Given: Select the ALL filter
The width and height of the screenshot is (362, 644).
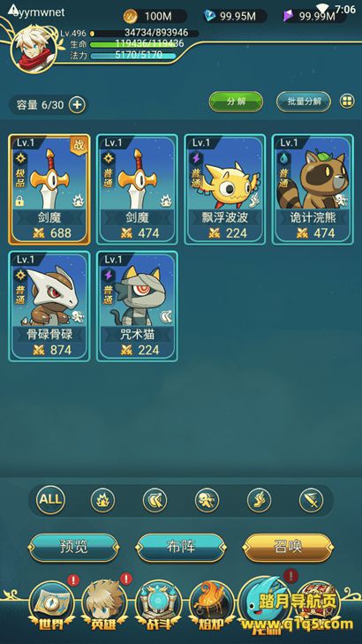Looking at the screenshot, I should pos(50,500).
